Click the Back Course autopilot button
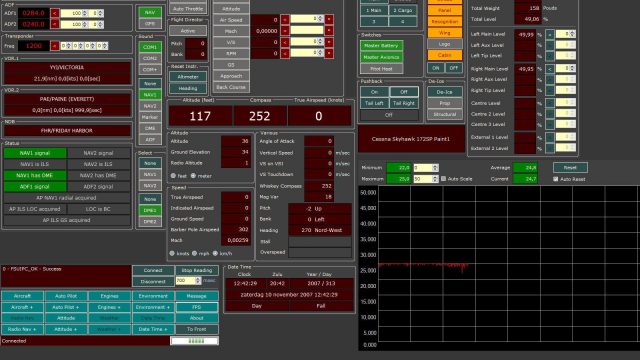Screen dimensions: 640x360 [x=231, y=87]
